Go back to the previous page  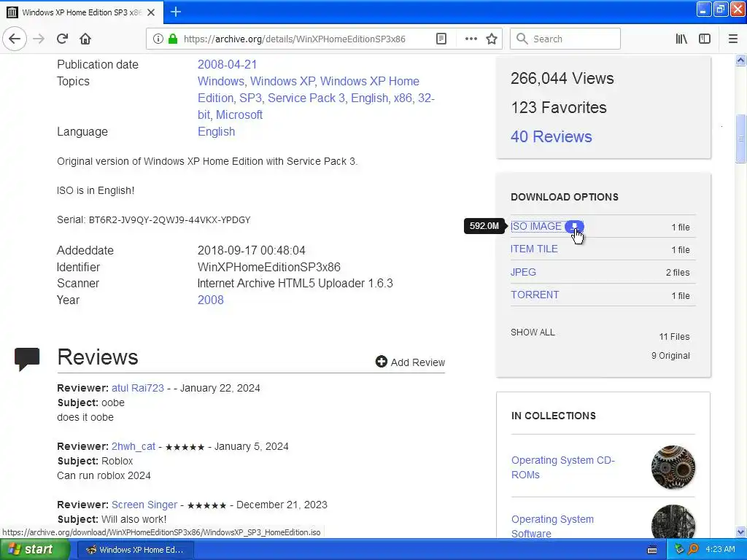(x=15, y=39)
